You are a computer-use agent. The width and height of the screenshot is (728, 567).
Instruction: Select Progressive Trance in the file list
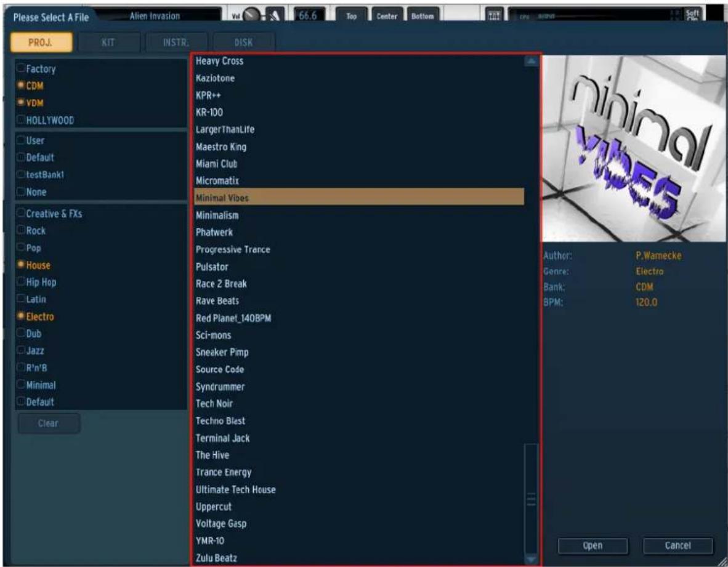[359, 249]
